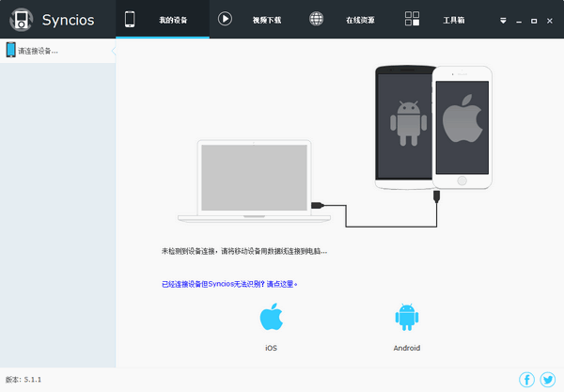The height and width of the screenshot is (392, 564).
Task: Open the Facebook icon in the footer
Action: click(x=526, y=380)
